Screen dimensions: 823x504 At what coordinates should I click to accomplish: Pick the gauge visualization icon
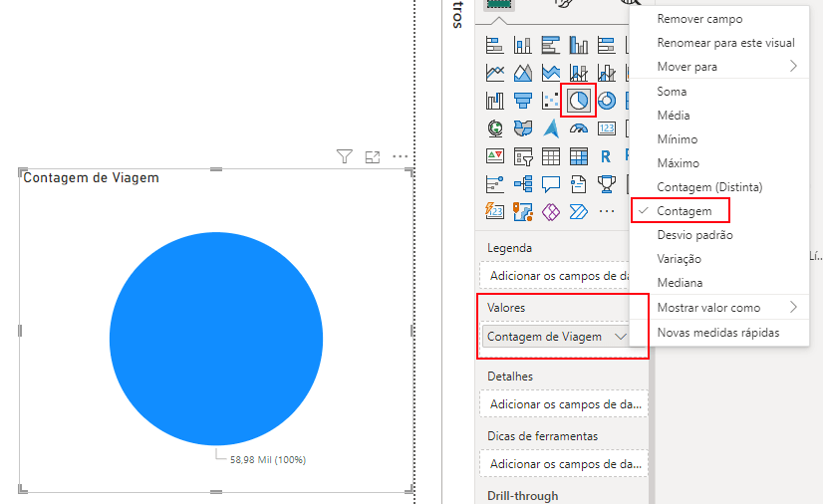pos(579,128)
